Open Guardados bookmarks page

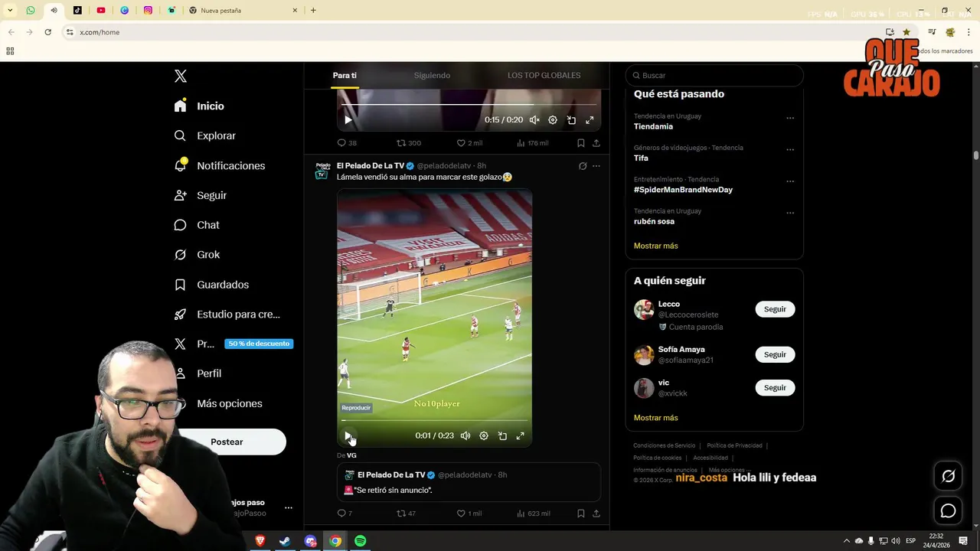[x=211, y=285]
